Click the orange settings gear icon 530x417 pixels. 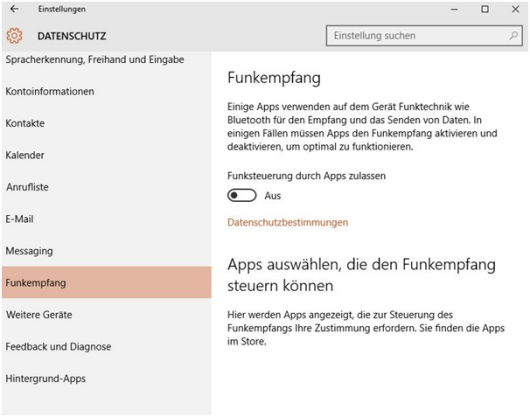click(x=14, y=36)
